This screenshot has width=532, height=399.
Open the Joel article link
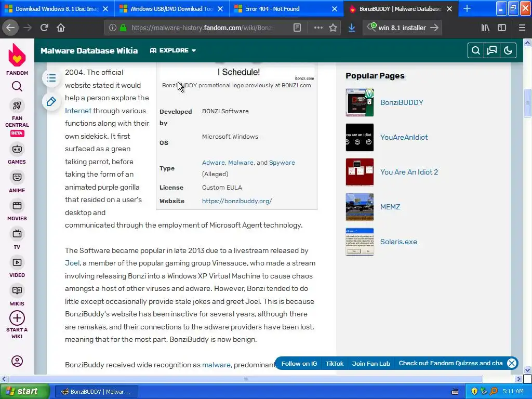coord(72,263)
